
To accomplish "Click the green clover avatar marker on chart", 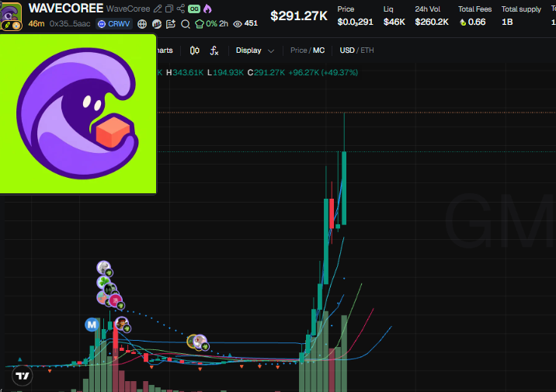I will 103,282.
